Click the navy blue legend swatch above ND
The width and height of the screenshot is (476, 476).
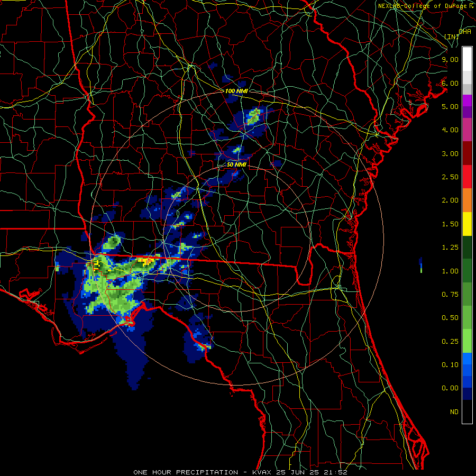(467, 394)
